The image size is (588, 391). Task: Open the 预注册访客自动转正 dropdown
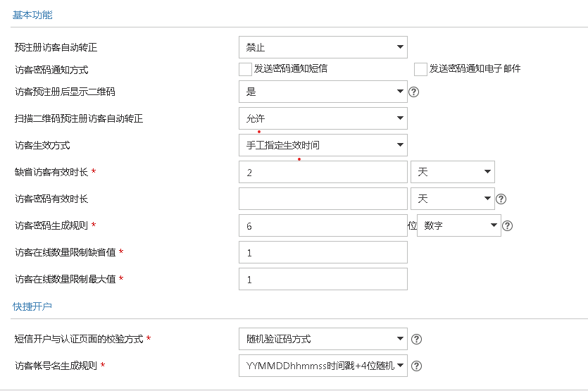[323, 48]
